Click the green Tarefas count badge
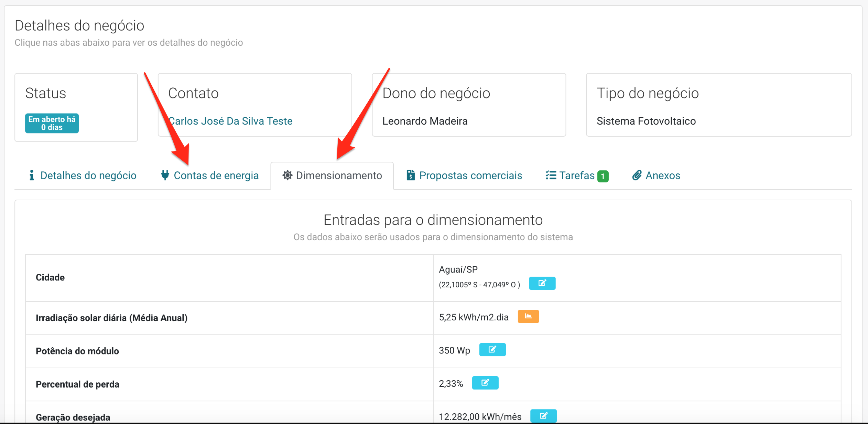This screenshot has width=868, height=424. 603,176
